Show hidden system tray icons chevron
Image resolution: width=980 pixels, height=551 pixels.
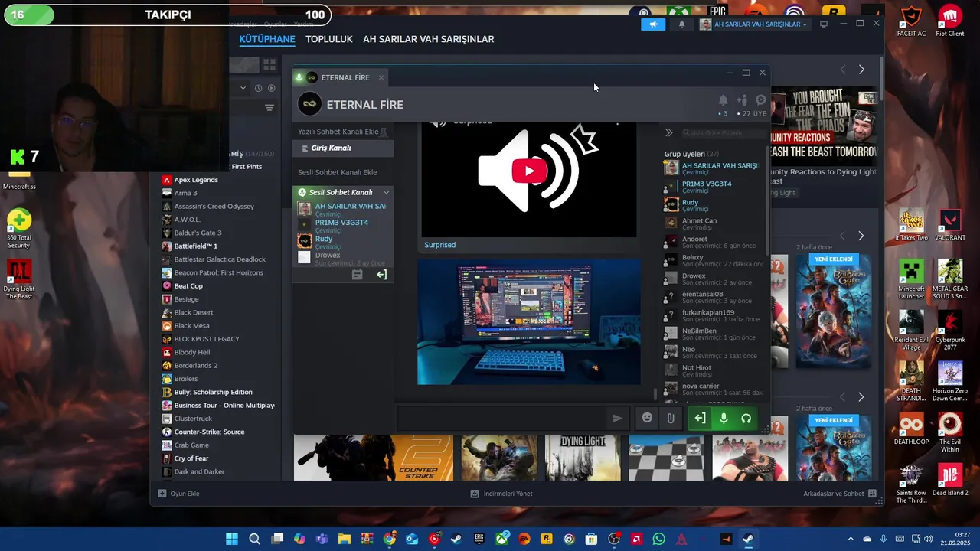pos(850,539)
